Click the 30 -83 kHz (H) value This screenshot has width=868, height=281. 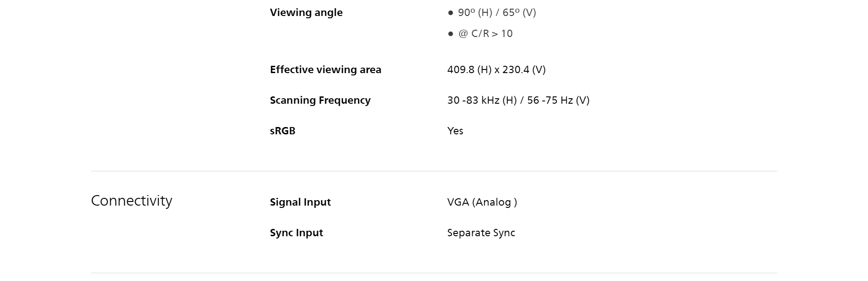tap(482, 101)
